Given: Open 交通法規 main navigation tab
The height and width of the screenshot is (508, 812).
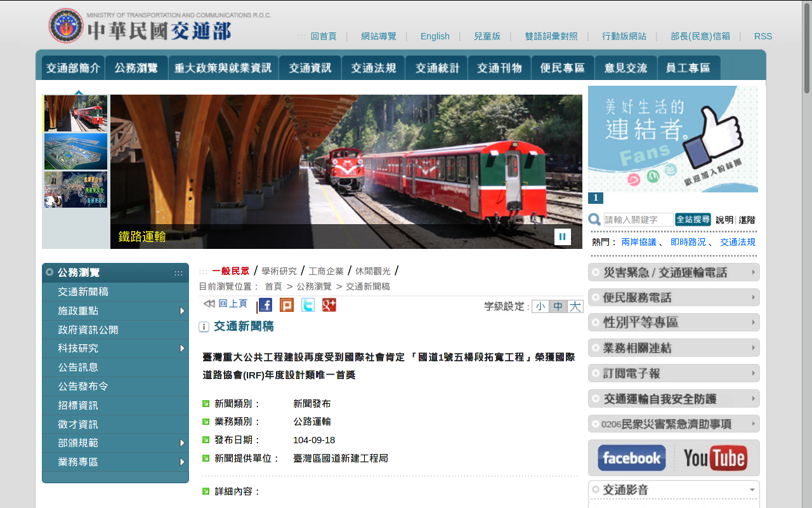Looking at the screenshot, I should [x=373, y=68].
